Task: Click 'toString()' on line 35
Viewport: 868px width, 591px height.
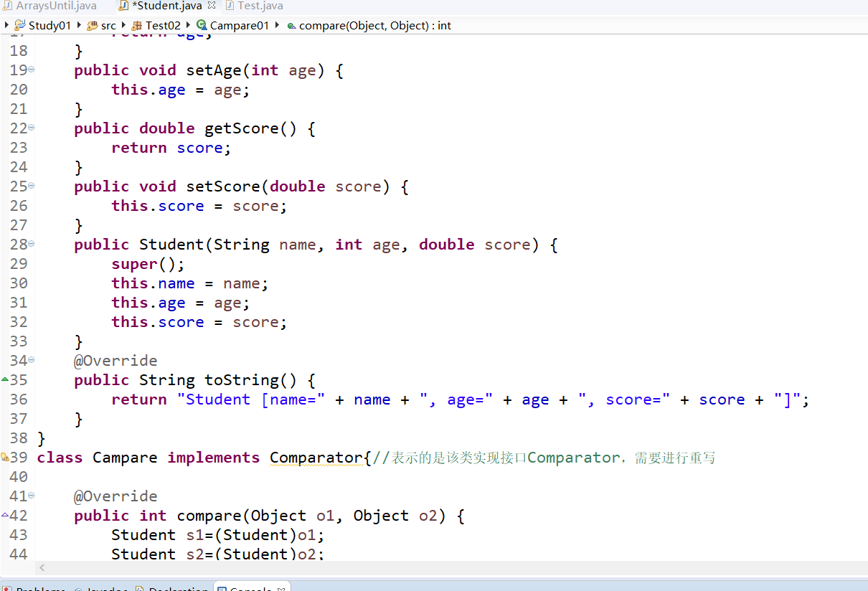Action: tap(251, 380)
